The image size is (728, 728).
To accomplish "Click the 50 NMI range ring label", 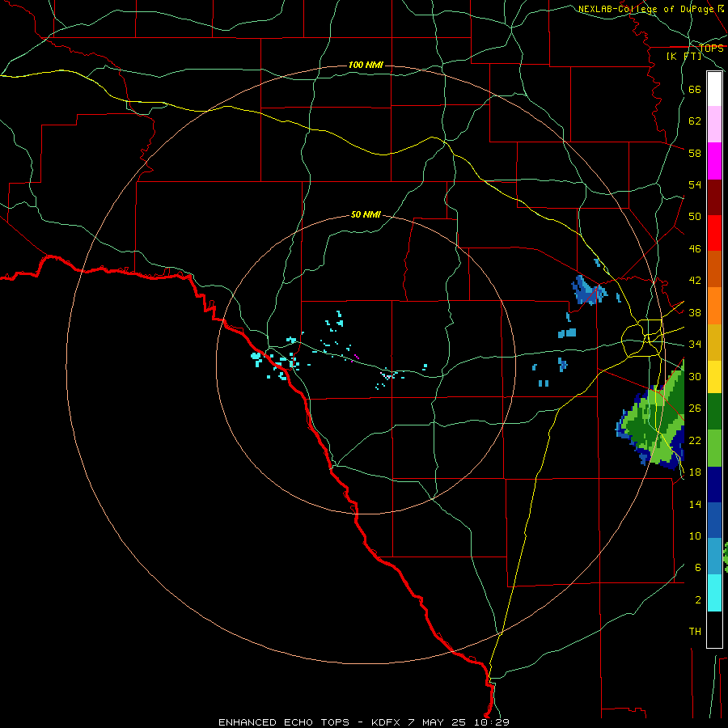I will coord(366,214).
